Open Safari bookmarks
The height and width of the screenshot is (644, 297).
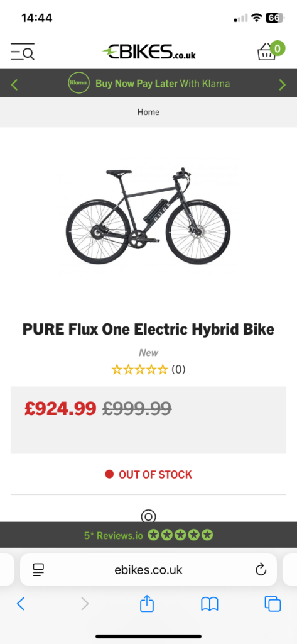210,604
